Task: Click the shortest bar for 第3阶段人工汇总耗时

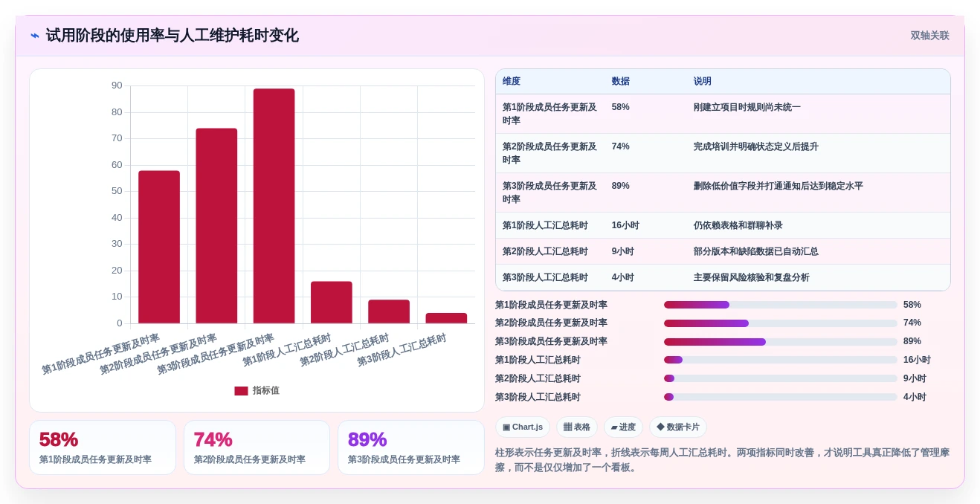Action: point(446,318)
